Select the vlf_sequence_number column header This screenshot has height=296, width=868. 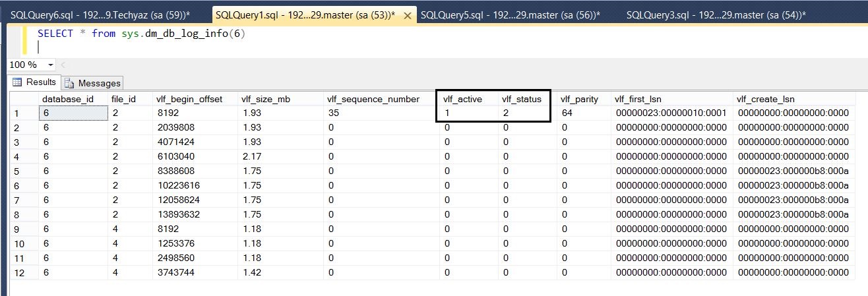coord(373,99)
